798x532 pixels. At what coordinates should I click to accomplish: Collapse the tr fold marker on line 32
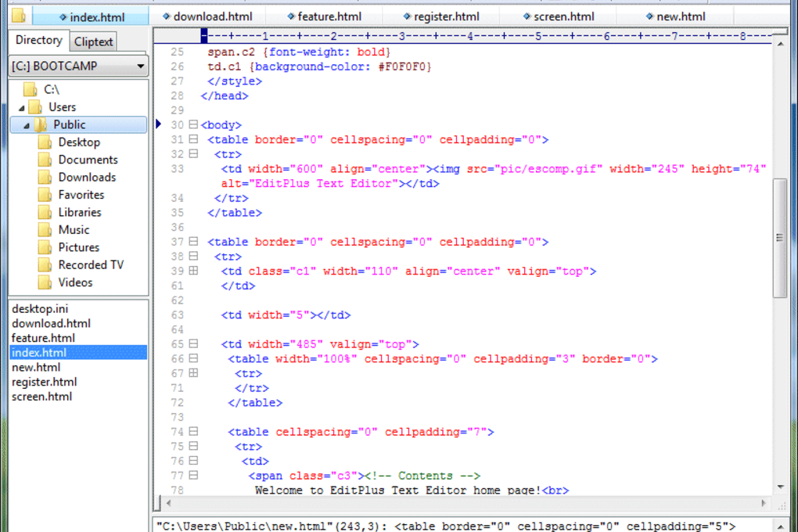click(193, 153)
